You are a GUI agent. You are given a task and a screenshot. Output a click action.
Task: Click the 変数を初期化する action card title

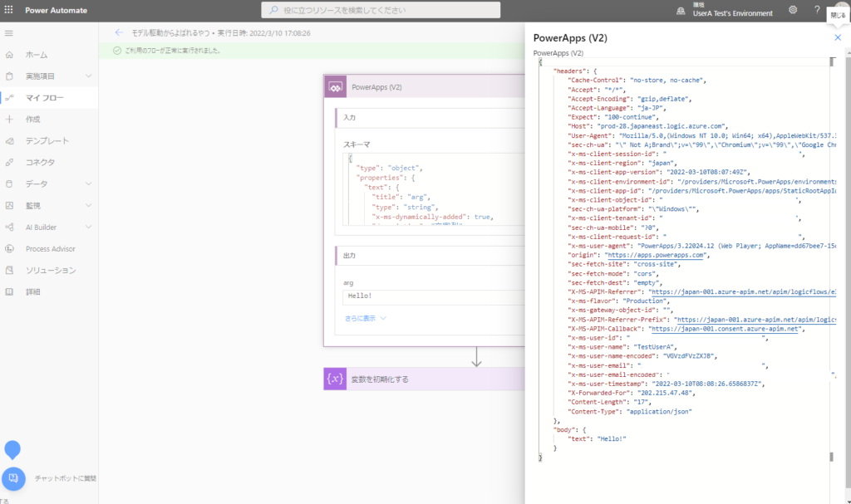click(380, 379)
